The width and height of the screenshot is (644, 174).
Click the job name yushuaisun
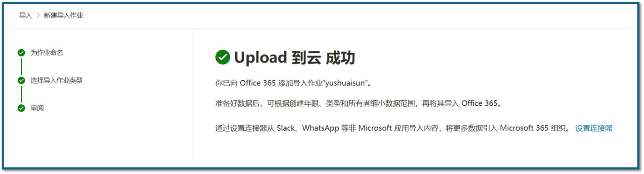coord(345,83)
